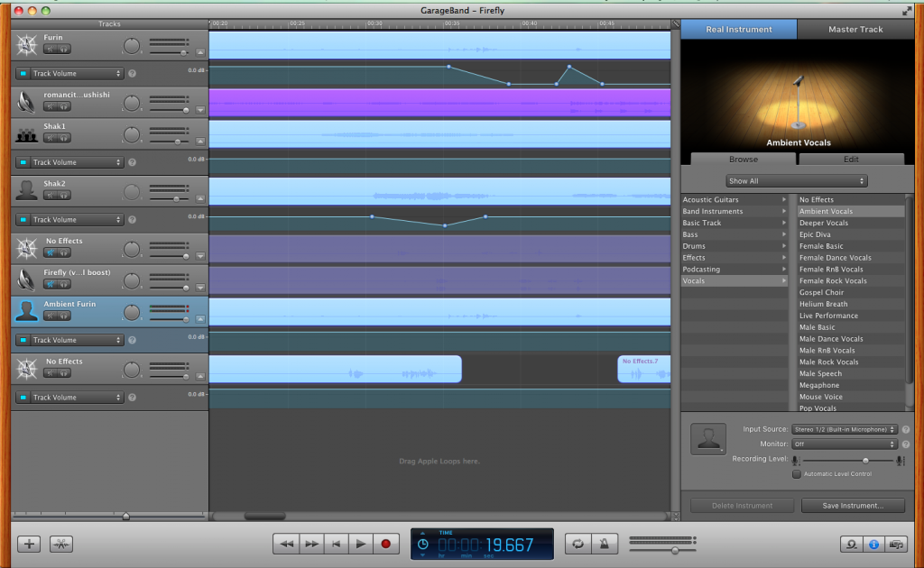Open the Input Source dropdown
924x568 pixels.
[845, 430]
